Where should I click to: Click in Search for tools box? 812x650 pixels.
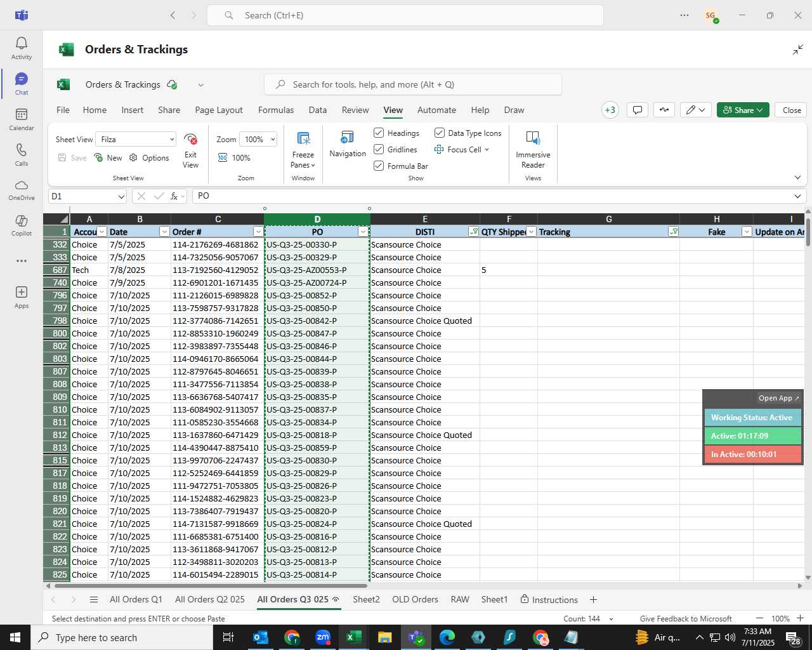[413, 84]
